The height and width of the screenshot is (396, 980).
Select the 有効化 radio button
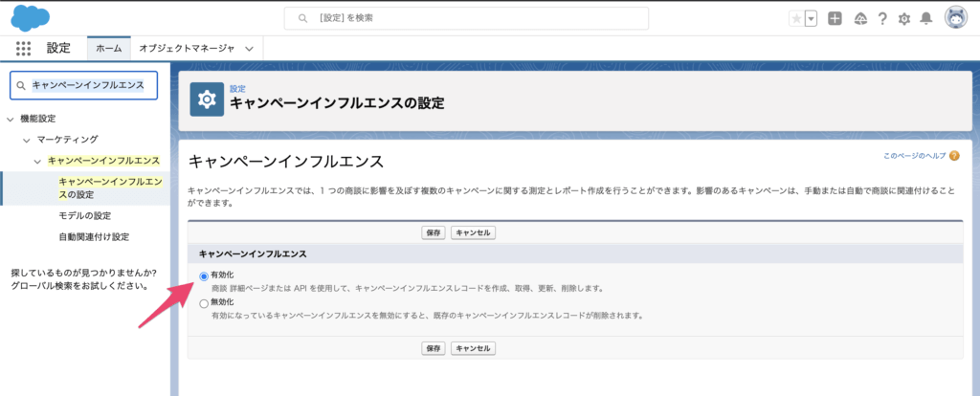coord(203,275)
